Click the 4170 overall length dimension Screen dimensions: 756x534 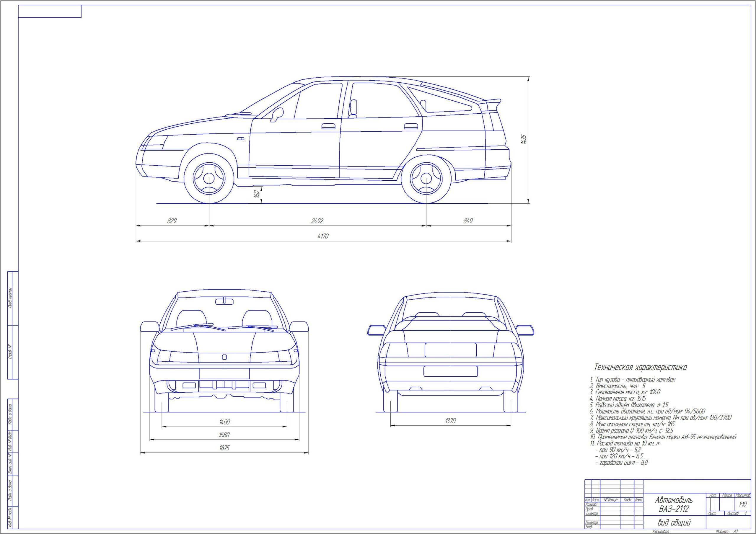pyautogui.click(x=323, y=236)
